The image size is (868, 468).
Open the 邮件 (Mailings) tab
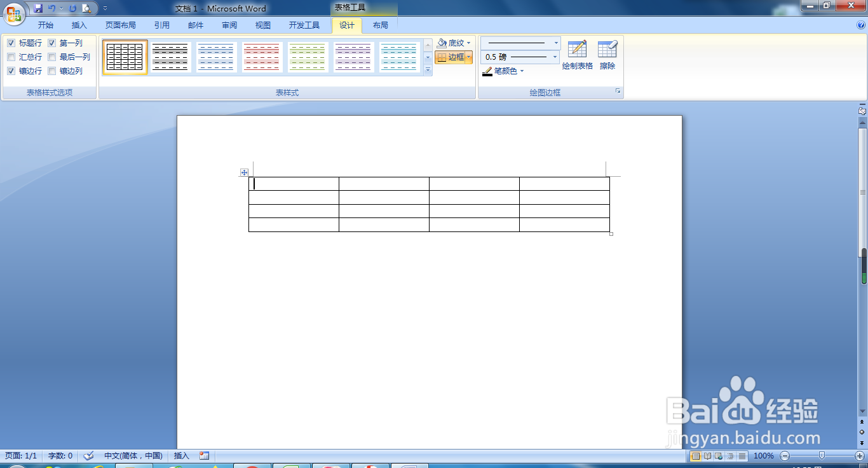pyautogui.click(x=196, y=25)
